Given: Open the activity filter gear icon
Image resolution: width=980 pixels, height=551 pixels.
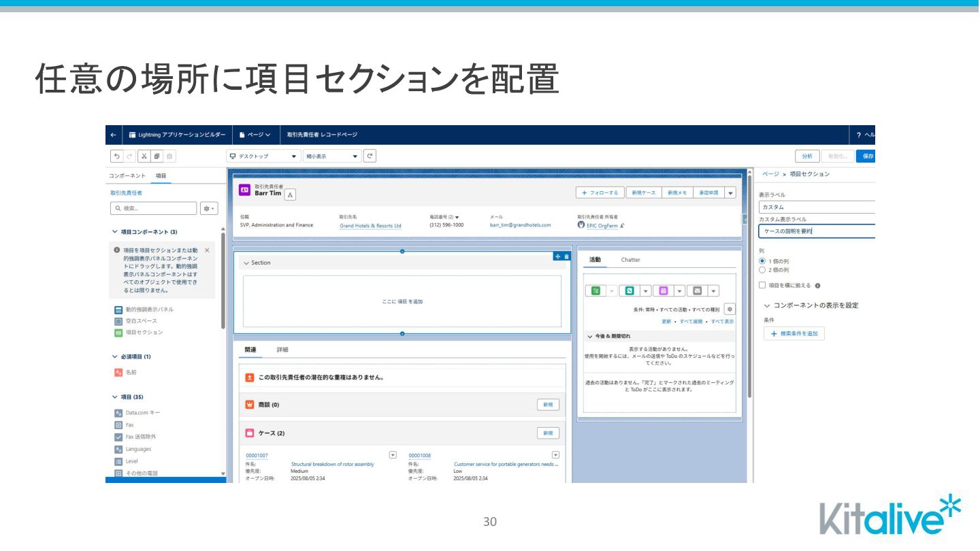Looking at the screenshot, I should tap(730, 309).
